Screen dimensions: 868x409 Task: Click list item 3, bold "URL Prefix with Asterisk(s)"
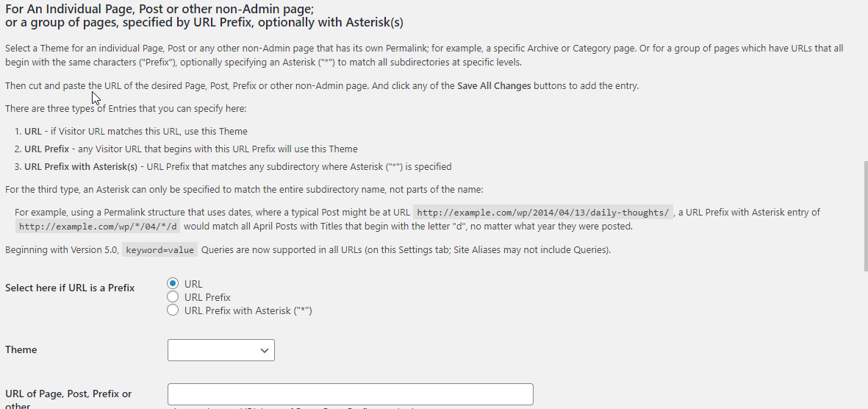pyautogui.click(x=81, y=166)
